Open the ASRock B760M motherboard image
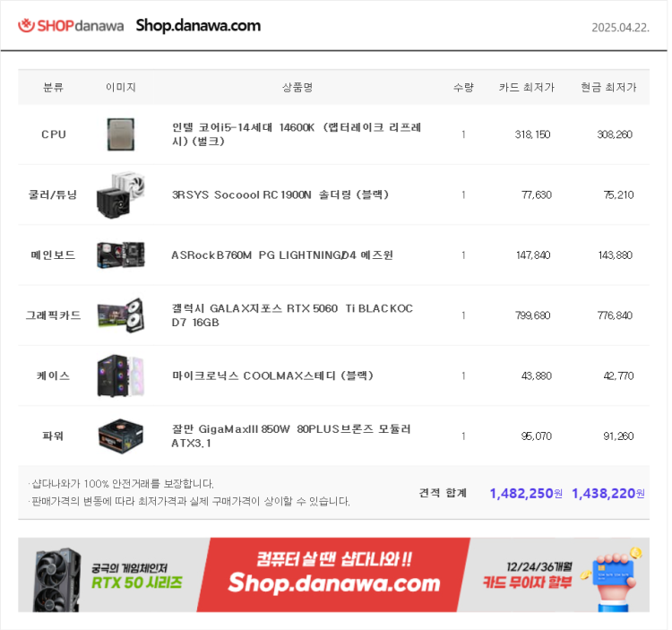This screenshot has width=672, height=630. [x=121, y=255]
